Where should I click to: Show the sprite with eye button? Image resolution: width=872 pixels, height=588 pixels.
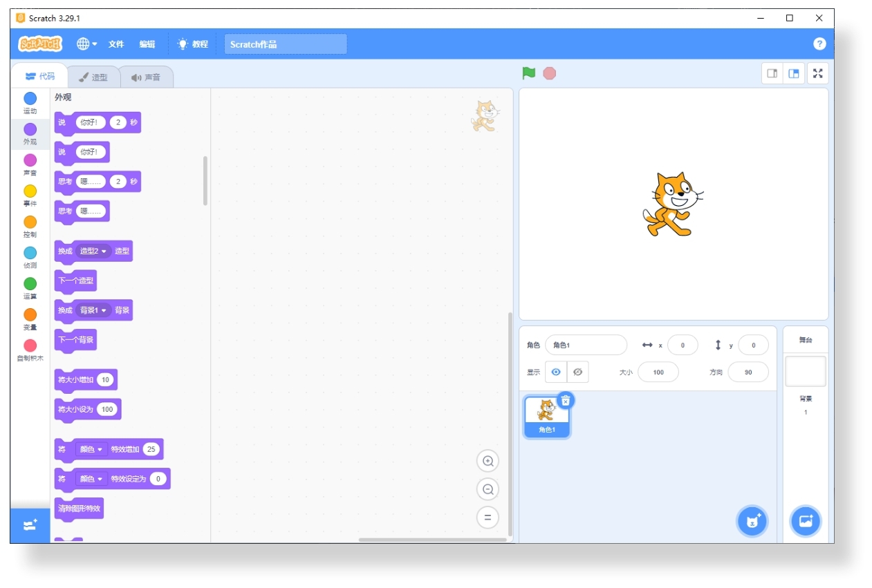point(556,372)
